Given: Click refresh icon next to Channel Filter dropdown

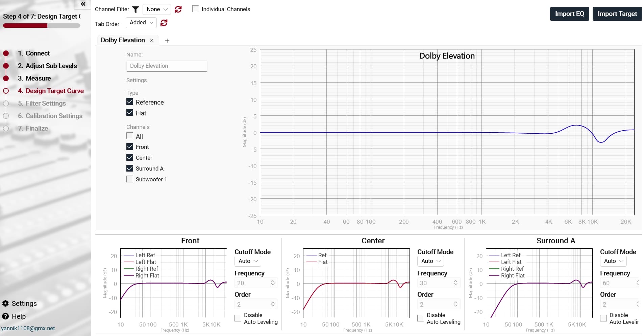Looking at the screenshot, I should tap(178, 9).
